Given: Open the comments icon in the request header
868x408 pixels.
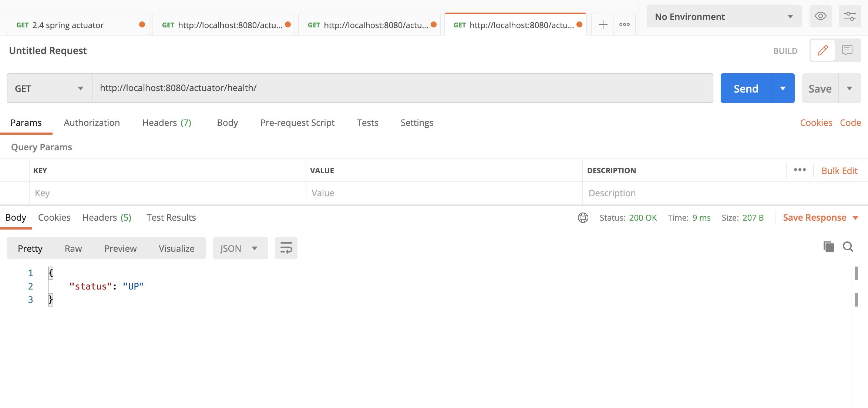Looking at the screenshot, I should pyautogui.click(x=847, y=50).
